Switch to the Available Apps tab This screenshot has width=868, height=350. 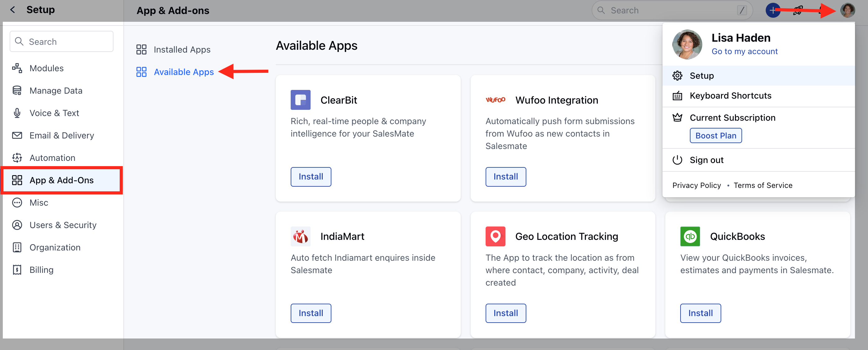click(x=184, y=72)
